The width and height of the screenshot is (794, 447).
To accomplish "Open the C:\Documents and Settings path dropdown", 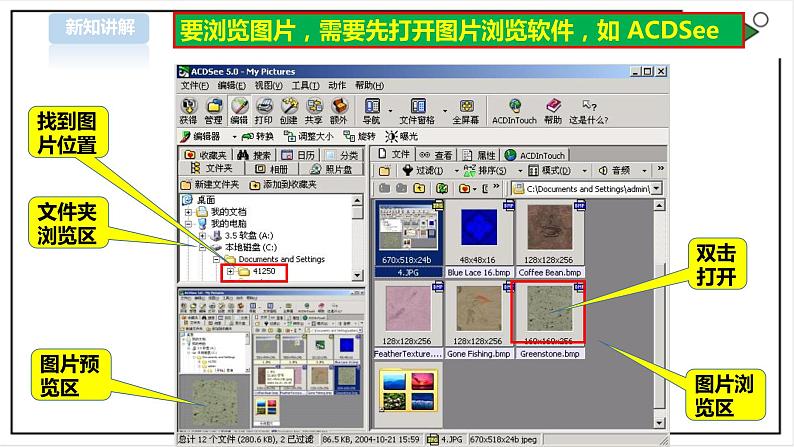I will click(656, 188).
